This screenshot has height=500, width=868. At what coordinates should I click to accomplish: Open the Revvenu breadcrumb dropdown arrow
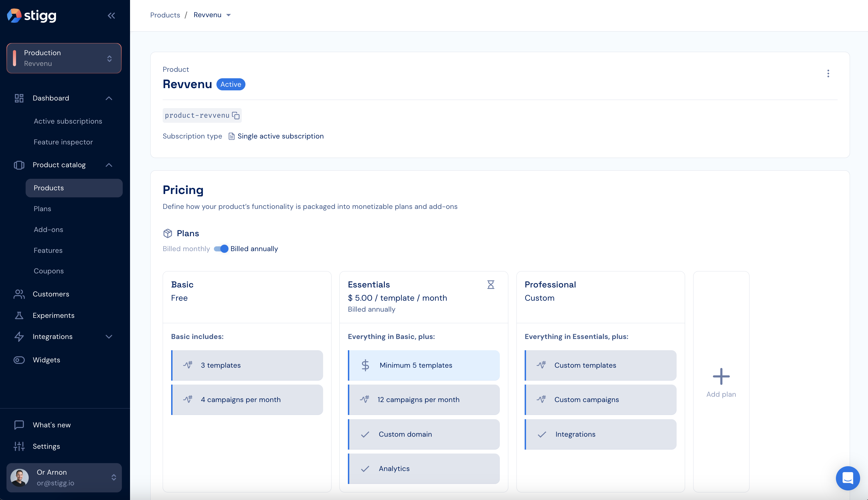point(229,15)
